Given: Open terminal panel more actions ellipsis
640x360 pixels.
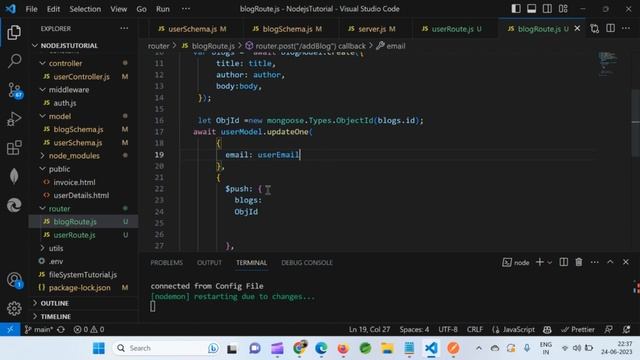Looking at the screenshot, I should (x=594, y=262).
